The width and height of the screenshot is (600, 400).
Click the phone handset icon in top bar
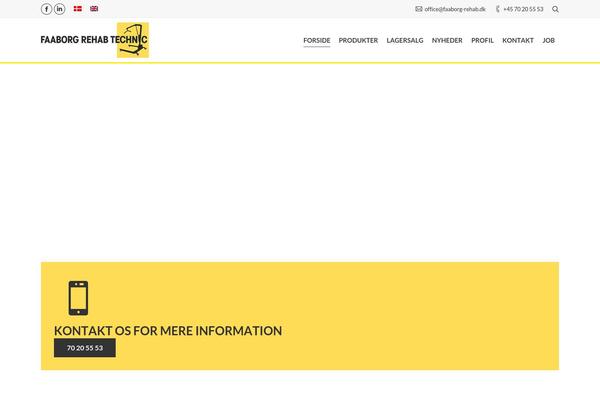(497, 9)
